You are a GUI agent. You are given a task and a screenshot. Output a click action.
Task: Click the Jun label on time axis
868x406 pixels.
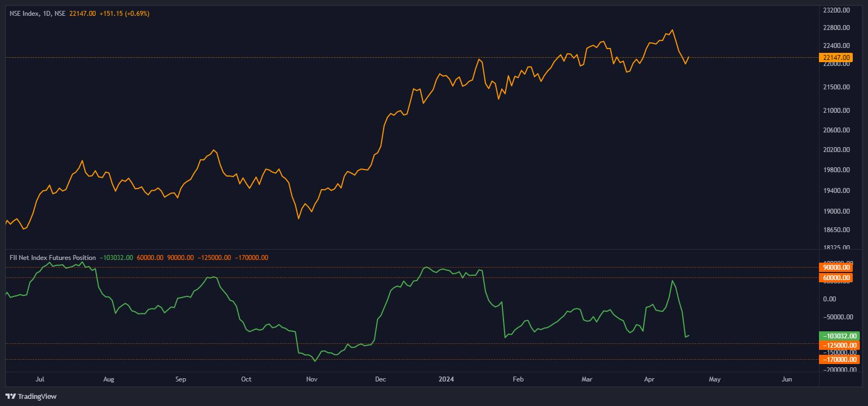point(786,379)
